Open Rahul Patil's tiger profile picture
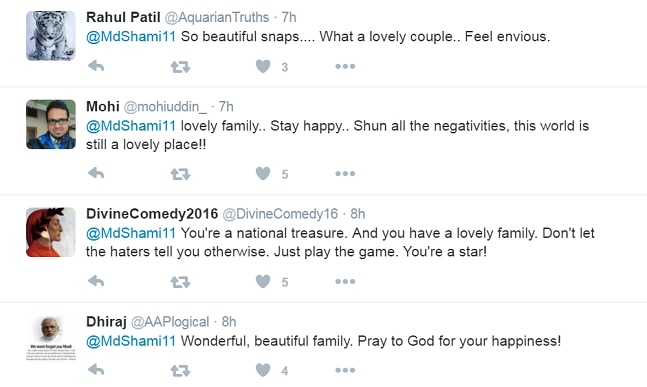 coord(51,35)
